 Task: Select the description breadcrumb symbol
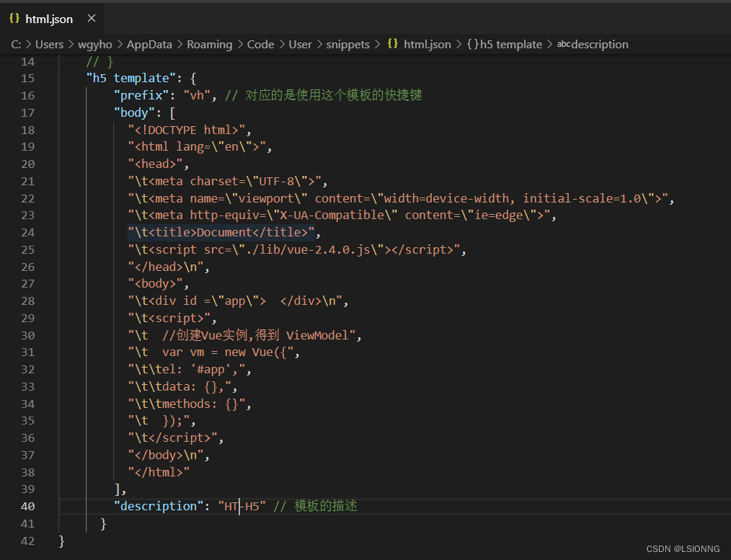(x=600, y=44)
